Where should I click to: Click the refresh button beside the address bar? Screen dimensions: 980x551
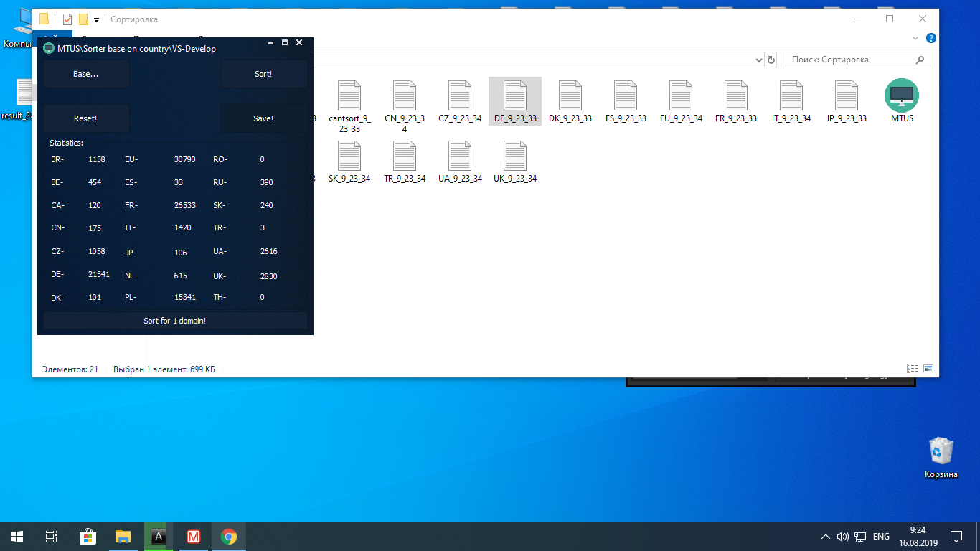[x=771, y=60]
